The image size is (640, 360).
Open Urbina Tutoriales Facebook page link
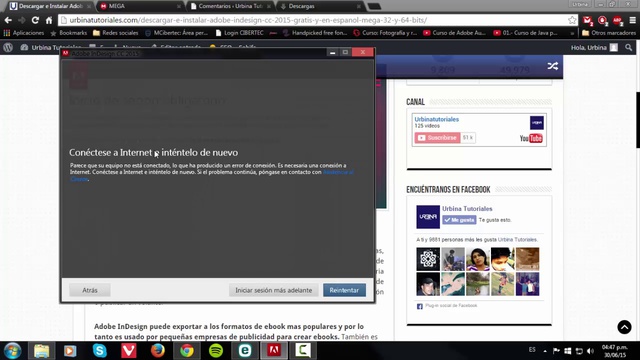pyautogui.click(x=467, y=209)
